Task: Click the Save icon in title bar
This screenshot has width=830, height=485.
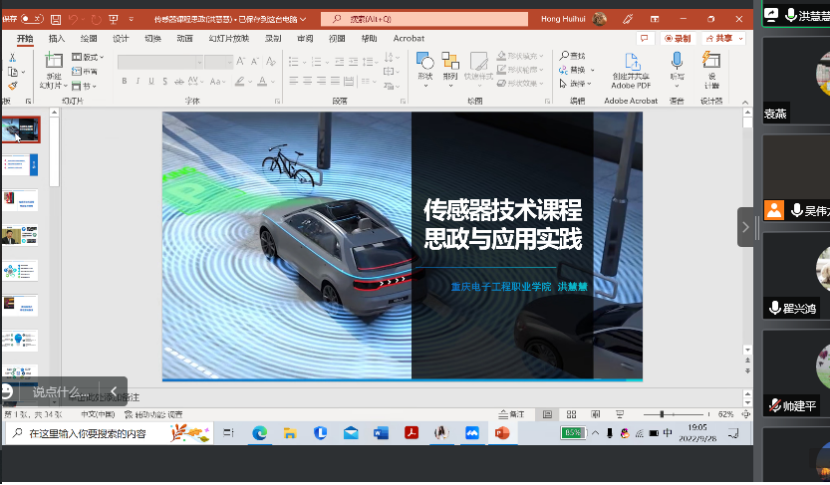Action: (x=54, y=19)
